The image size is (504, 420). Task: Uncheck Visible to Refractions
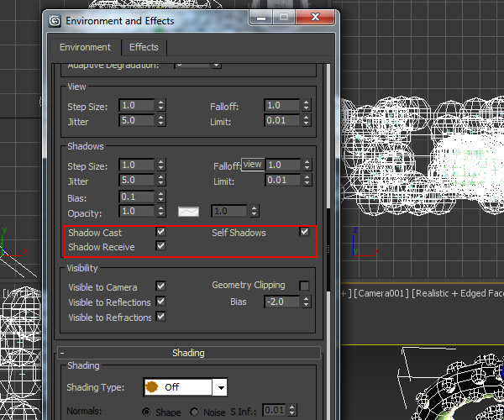pyautogui.click(x=160, y=316)
